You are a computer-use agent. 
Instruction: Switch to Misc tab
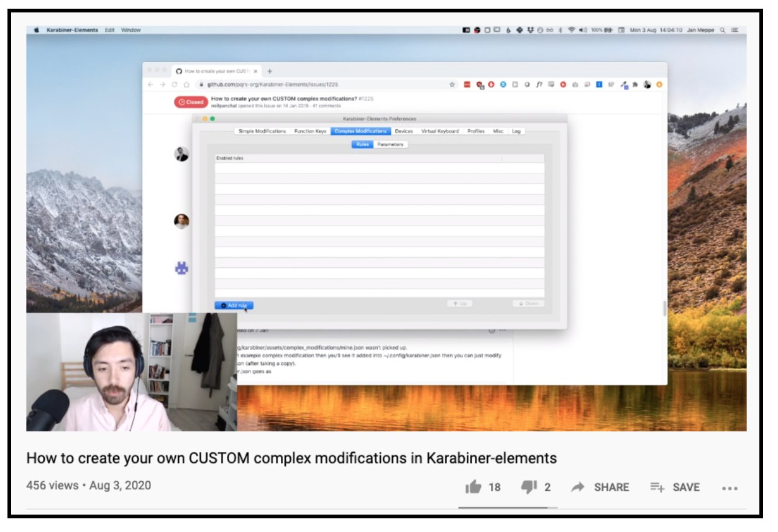click(498, 131)
